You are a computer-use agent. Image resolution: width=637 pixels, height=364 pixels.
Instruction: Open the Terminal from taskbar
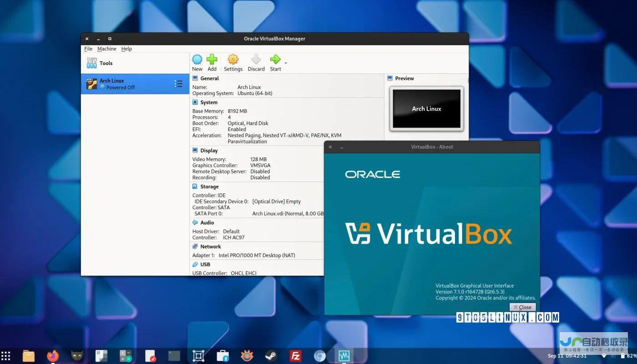click(x=174, y=356)
